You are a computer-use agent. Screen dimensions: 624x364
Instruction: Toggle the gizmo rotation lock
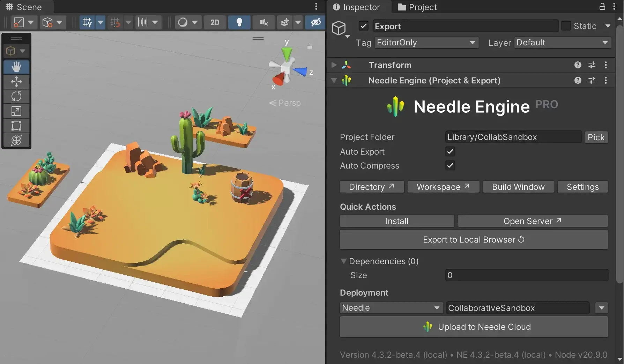point(310,46)
